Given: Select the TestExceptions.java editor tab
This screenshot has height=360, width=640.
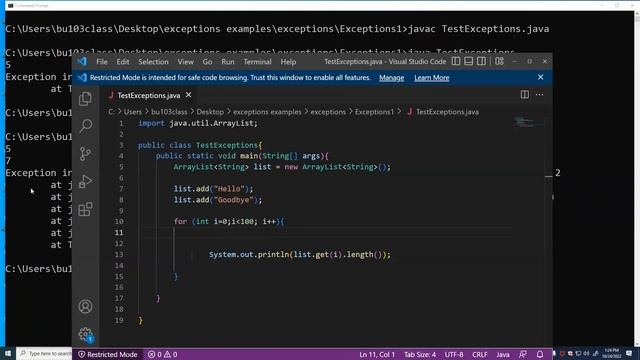Looking at the screenshot, I should pyautogui.click(x=149, y=95).
